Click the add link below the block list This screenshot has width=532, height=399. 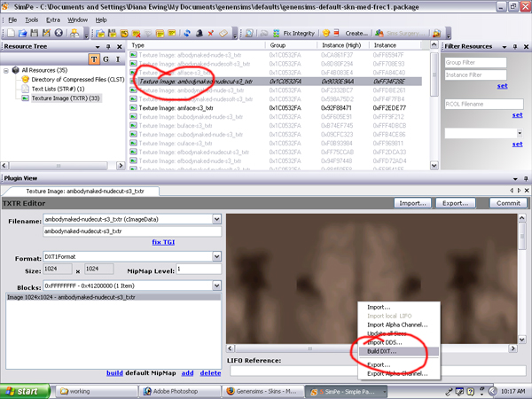coord(187,373)
